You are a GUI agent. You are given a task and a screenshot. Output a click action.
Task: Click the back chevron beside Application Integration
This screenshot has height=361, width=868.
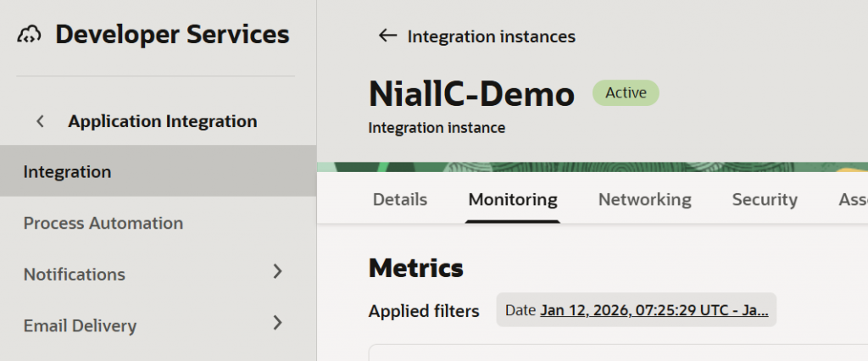pyautogui.click(x=40, y=121)
